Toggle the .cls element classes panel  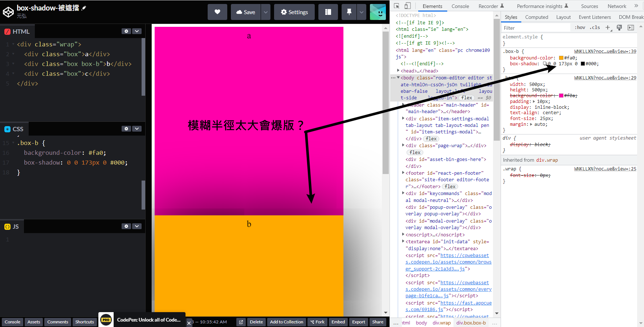[x=595, y=28]
